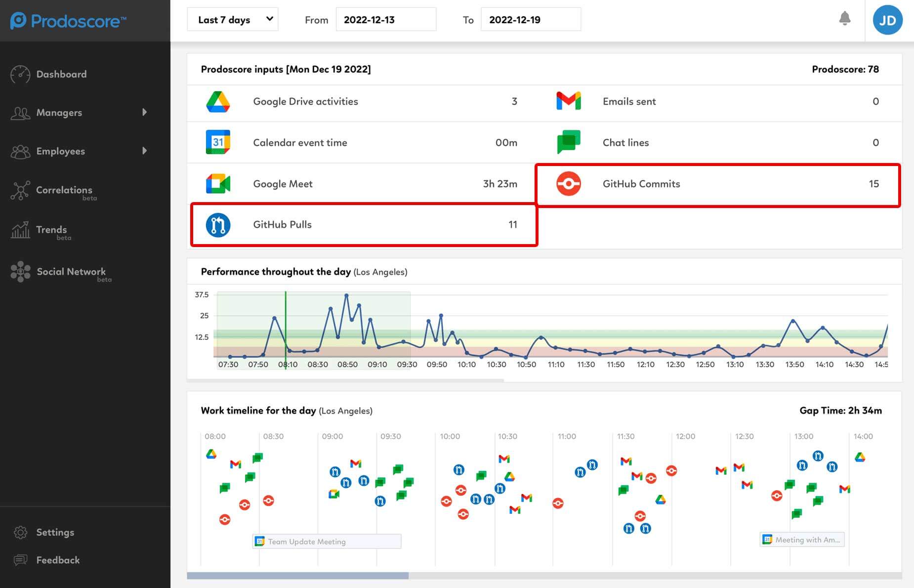Screen dimensions: 914x588
Task: Click the Feedback chat icon
Action: coord(20,560)
